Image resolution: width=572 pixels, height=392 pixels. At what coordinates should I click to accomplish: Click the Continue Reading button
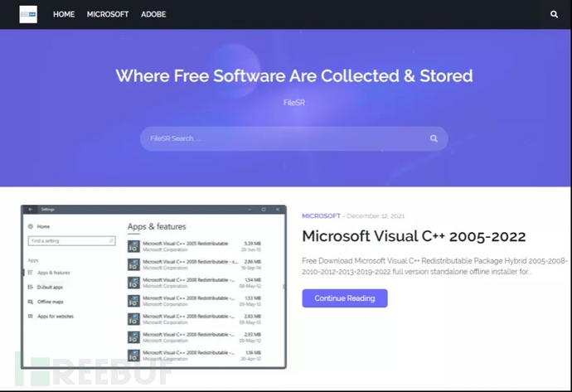coord(345,298)
